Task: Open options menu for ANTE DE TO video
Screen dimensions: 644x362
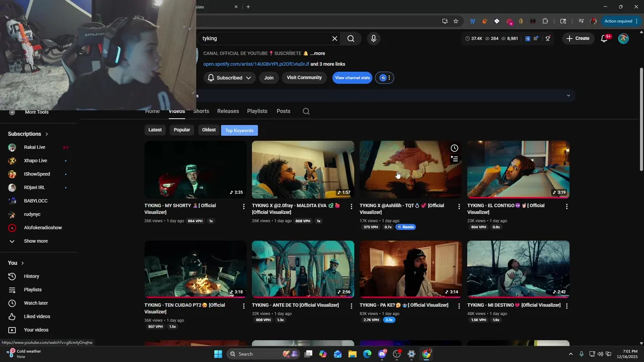Action: [x=351, y=306]
